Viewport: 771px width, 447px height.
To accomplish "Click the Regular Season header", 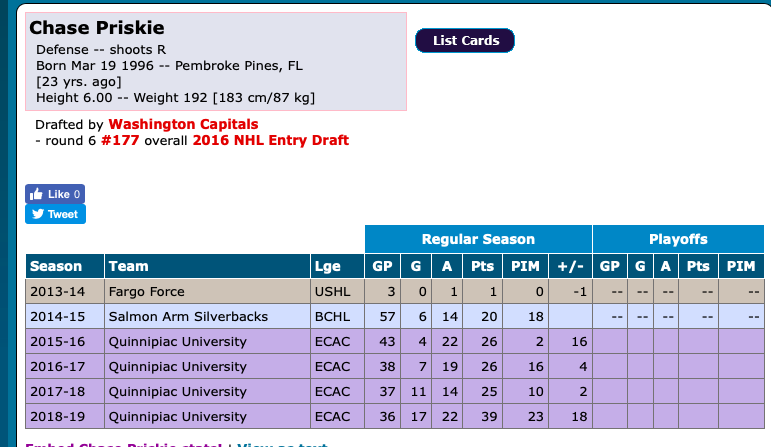I will click(478, 239).
